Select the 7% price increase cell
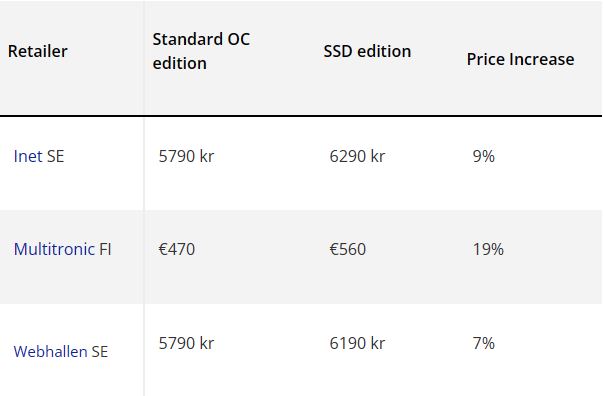605x396 pixels. click(x=483, y=343)
